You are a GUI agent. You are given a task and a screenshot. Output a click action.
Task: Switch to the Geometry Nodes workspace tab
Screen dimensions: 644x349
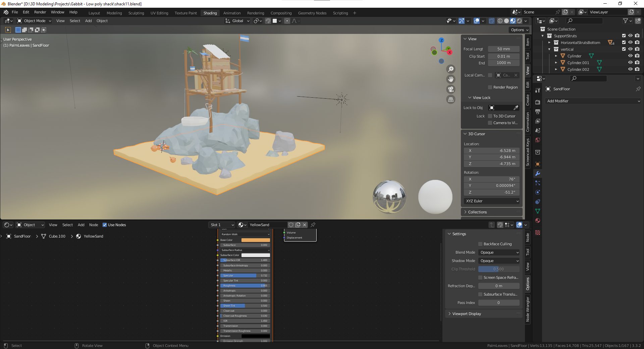(x=312, y=13)
